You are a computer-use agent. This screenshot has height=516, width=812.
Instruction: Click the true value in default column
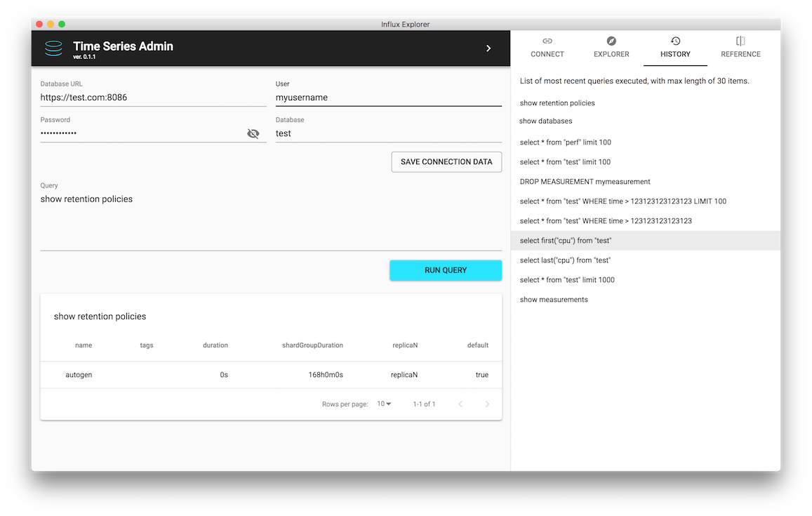click(482, 375)
